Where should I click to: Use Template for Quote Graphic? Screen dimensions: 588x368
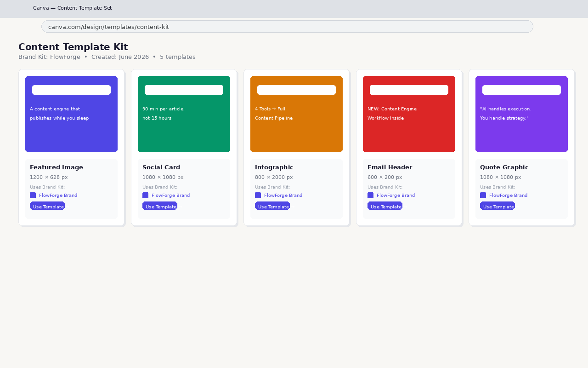(x=498, y=206)
